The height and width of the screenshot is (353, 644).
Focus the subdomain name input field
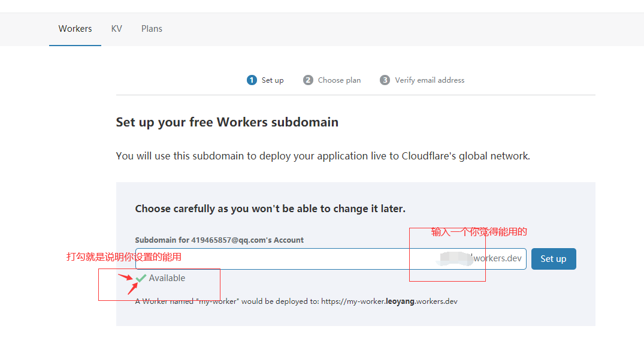[270, 259]
